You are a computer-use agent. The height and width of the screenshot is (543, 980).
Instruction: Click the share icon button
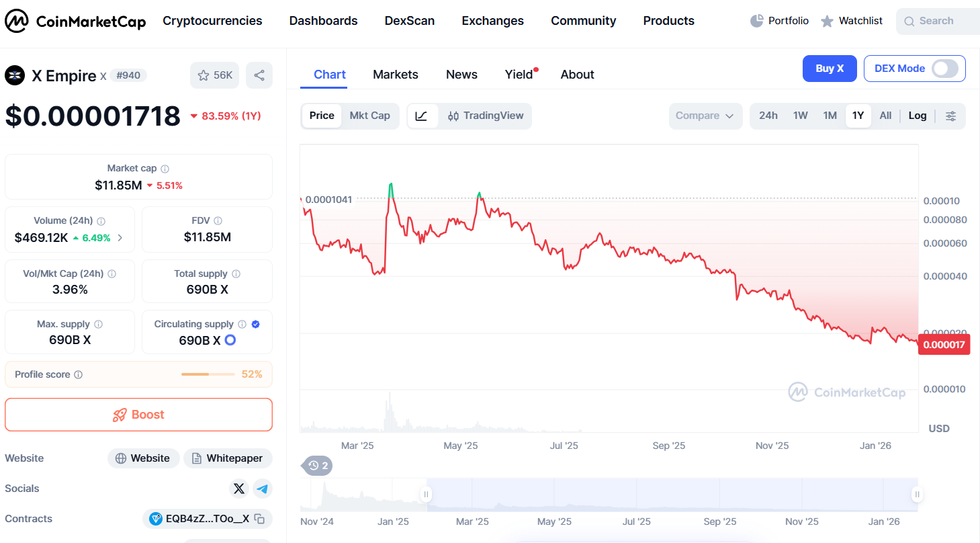[x=259, y=75]
